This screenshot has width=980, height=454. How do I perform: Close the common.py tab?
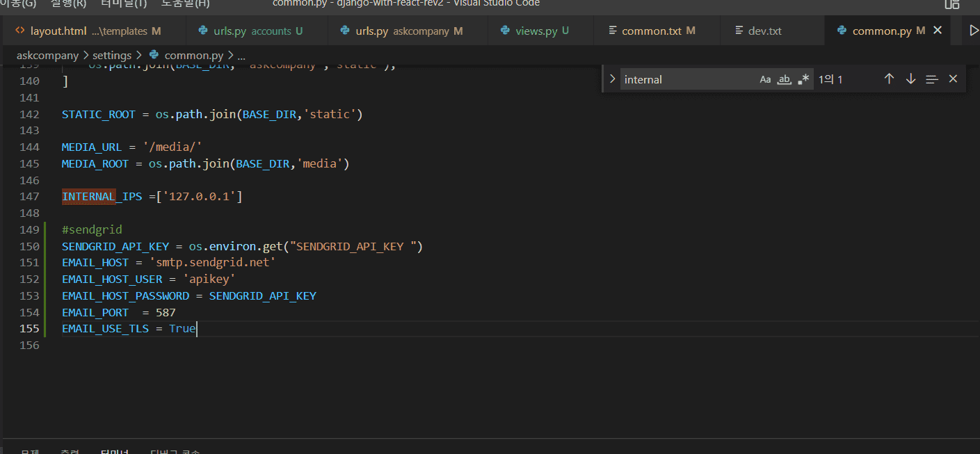pos(937,31)
